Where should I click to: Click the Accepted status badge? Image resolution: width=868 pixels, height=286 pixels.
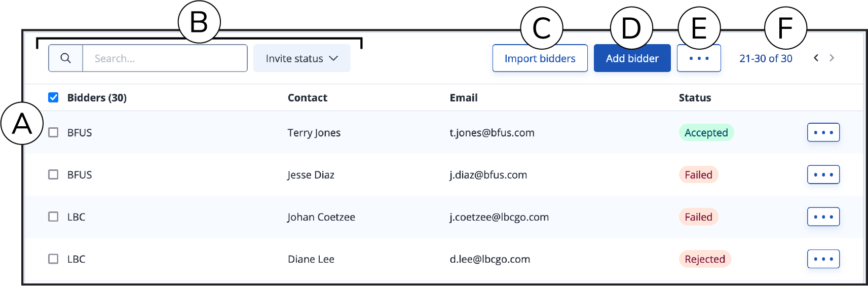click(x=706, y=132)
